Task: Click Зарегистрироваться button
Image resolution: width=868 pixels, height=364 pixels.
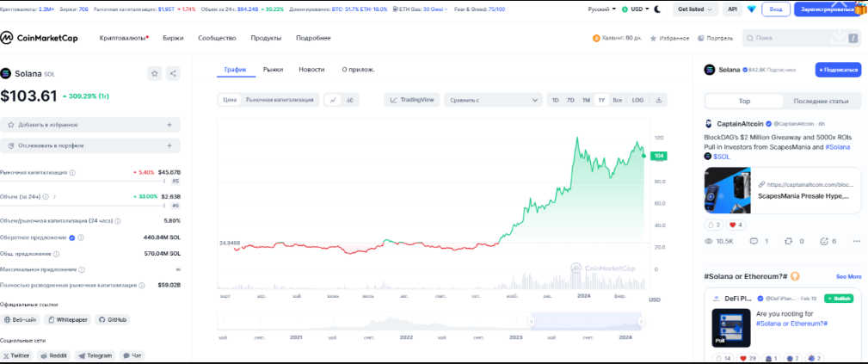Action: pyautogui.click(x=830, y=9)
